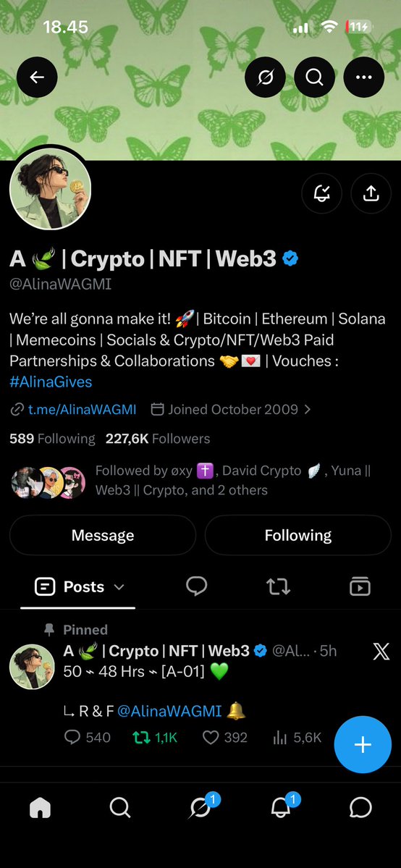
Task: Open the Media tab icon
Action: (360, 586)
